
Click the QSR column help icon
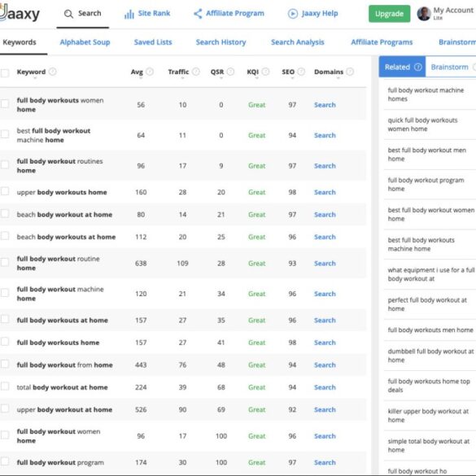231,72
